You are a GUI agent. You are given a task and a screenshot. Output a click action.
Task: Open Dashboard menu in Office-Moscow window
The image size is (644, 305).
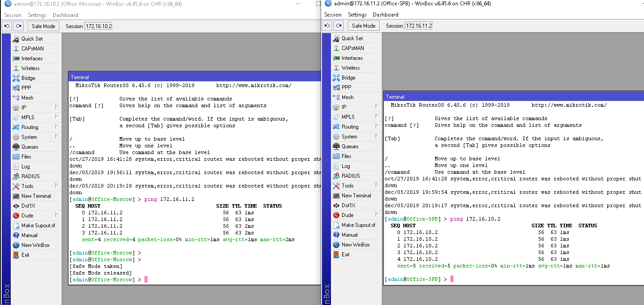pos(65,15)
